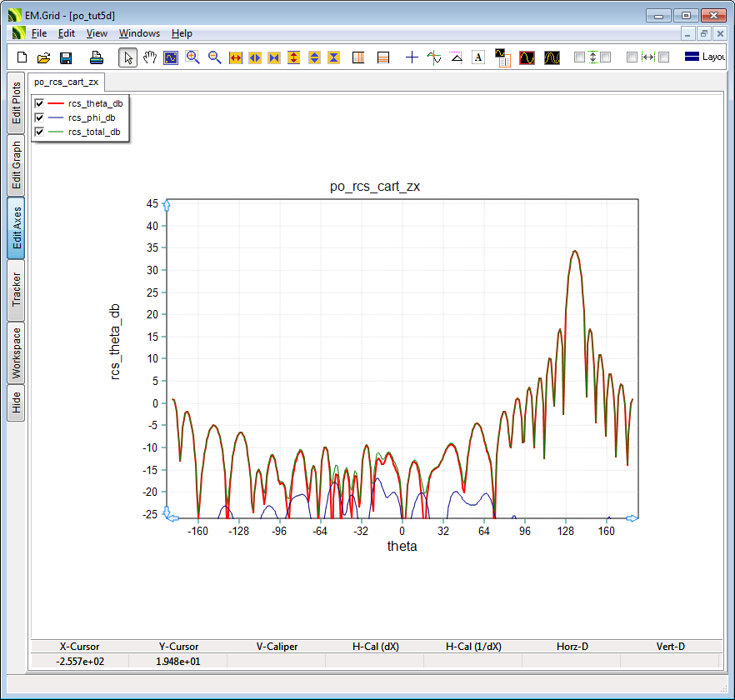Screen dimensions: 735x700
Task: Open the File menu
Action: click(39, 33)
